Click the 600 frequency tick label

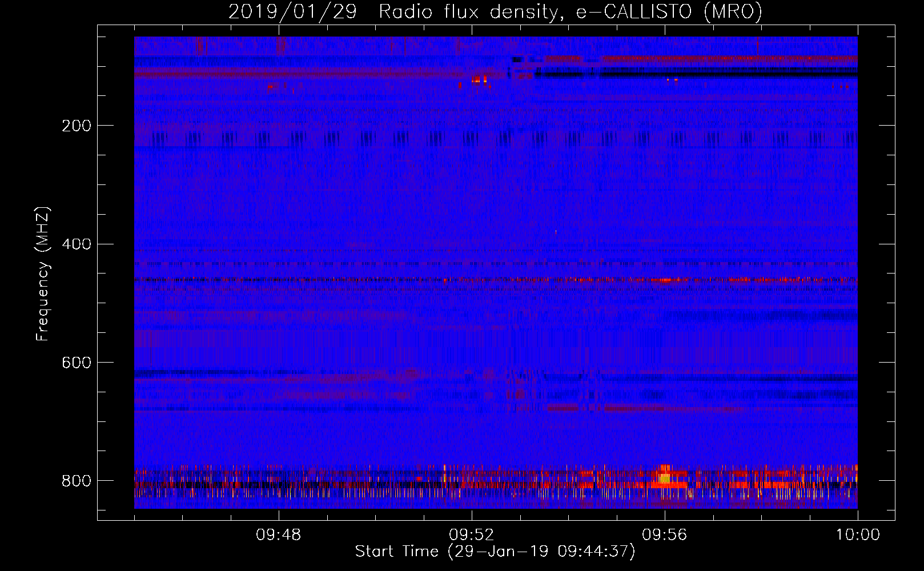77,363
